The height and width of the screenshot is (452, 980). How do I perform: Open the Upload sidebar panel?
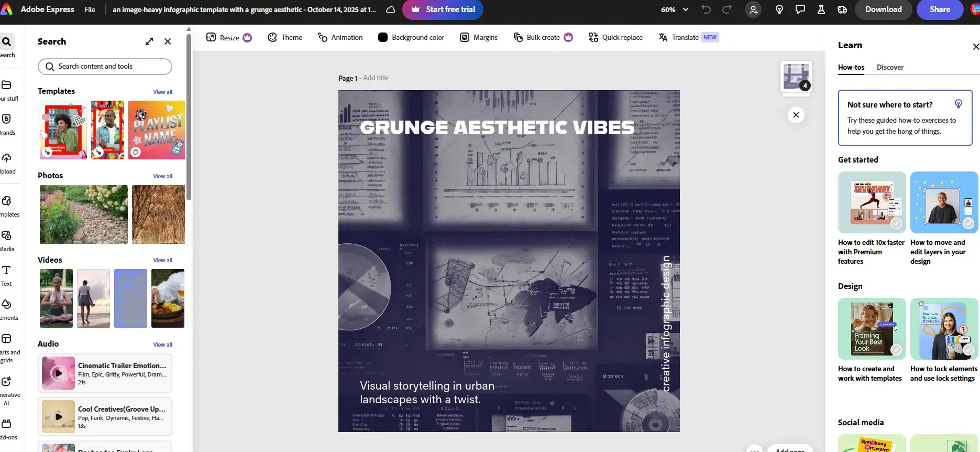coord(7,163)
